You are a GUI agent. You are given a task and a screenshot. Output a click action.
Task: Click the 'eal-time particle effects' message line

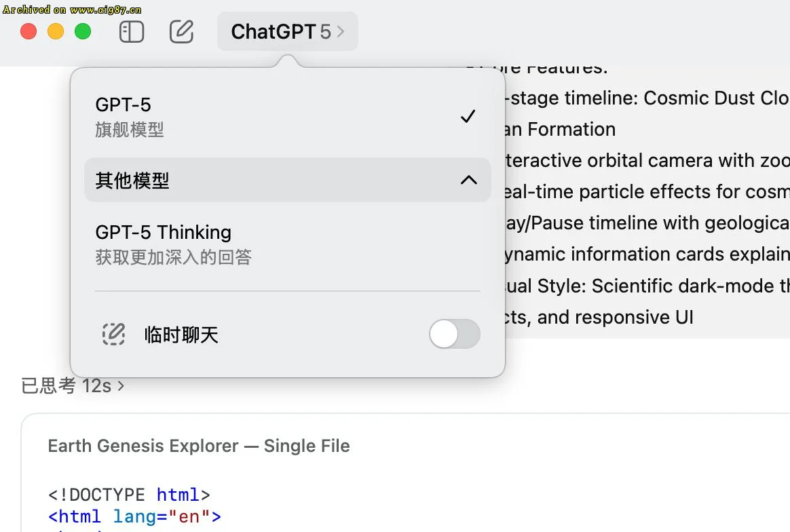coord(647,192)
